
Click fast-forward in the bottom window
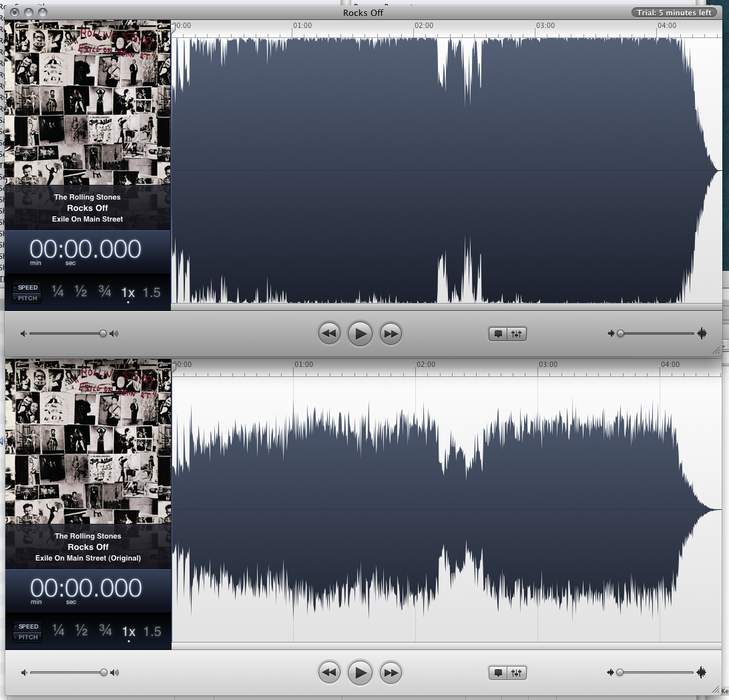[391, 672]
